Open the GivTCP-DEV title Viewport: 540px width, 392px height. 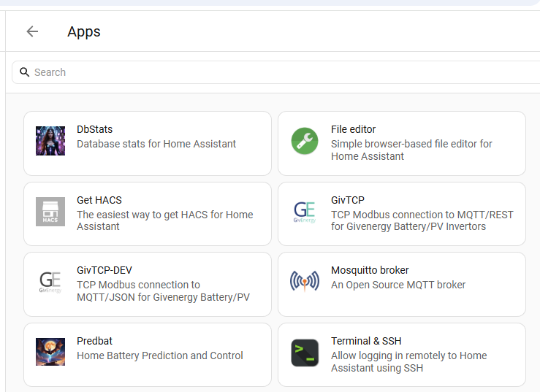tap(104, 270)
